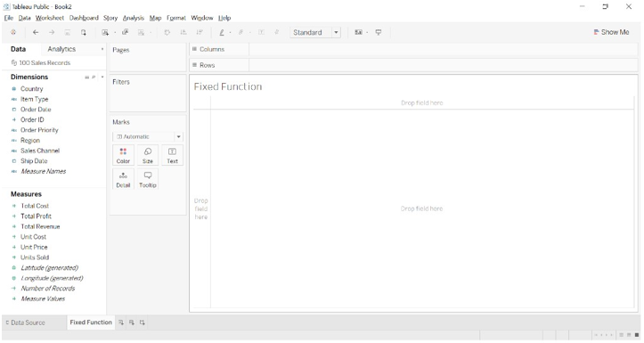Click the Show/Hide Cards toolbar icon
The height and width of the screenshot is (343, 644).
coord(359,32)
